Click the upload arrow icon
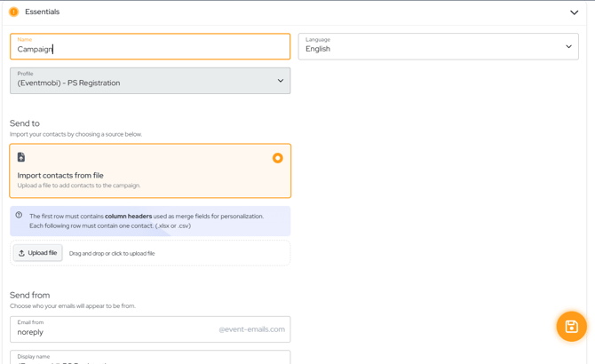Viewport: 595px width, 364px height. [22, 253]
